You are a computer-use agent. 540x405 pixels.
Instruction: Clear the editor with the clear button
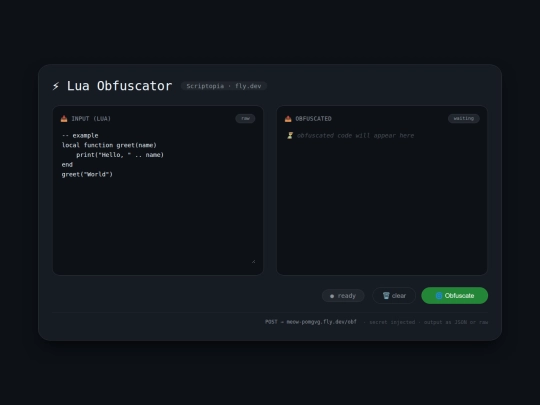394,295
